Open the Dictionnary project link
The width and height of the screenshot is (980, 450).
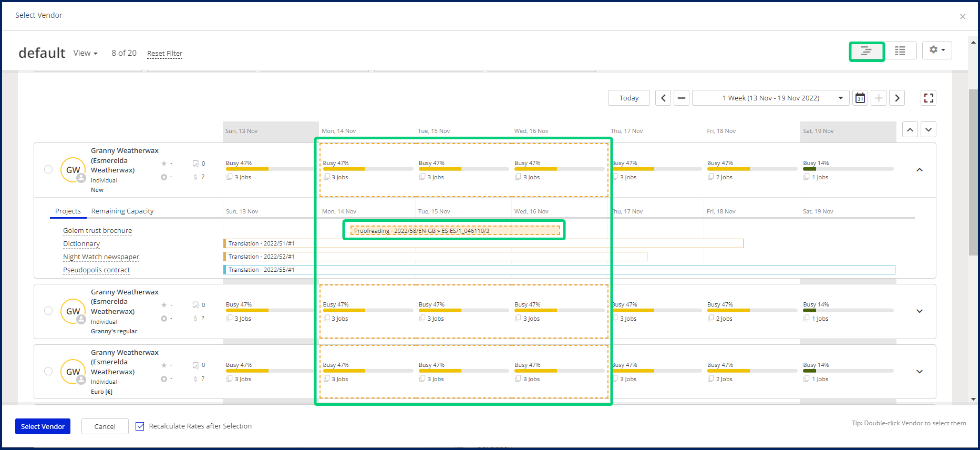tap(81, 244)
